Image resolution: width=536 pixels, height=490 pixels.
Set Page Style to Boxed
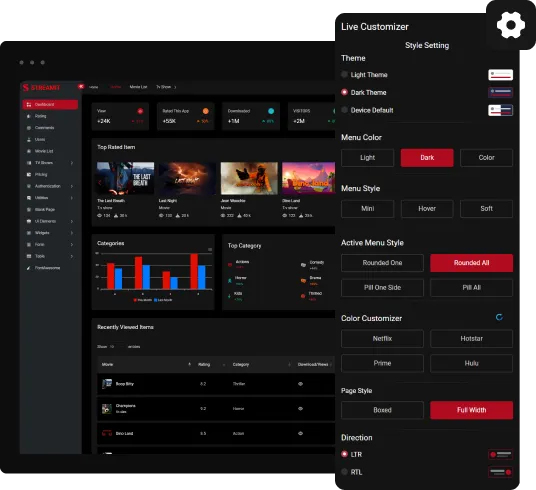coord(382,410)
